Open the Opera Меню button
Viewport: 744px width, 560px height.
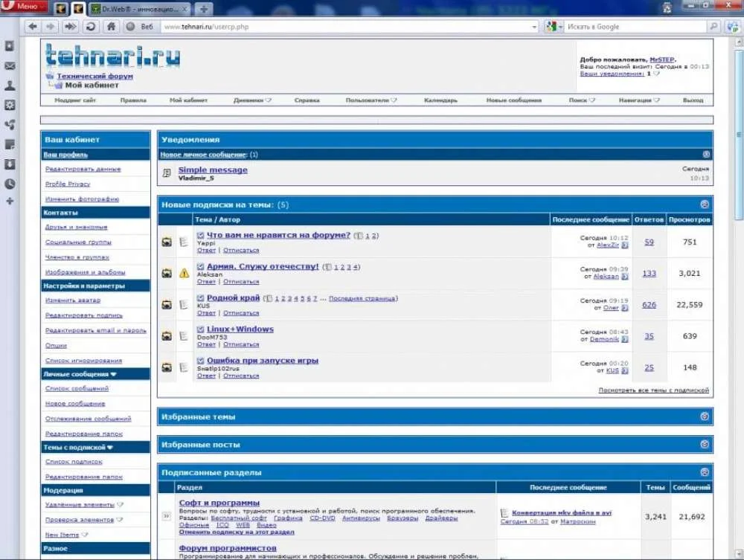pyautogui.click(x=24, y=7)
